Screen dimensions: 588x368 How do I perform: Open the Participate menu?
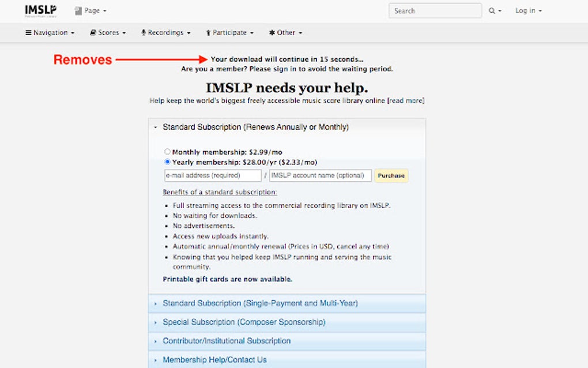tap(229, 32)
